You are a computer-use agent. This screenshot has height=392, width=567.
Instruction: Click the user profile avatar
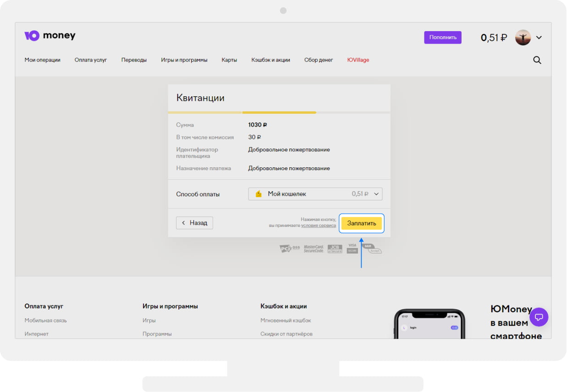tap(523, 38)
